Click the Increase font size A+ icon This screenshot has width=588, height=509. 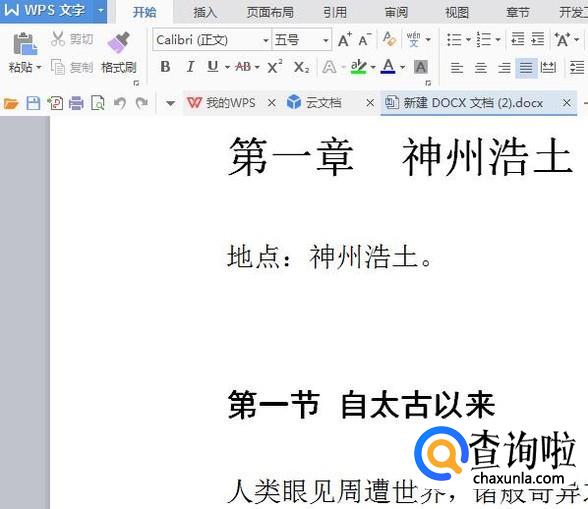pos(344,40)
